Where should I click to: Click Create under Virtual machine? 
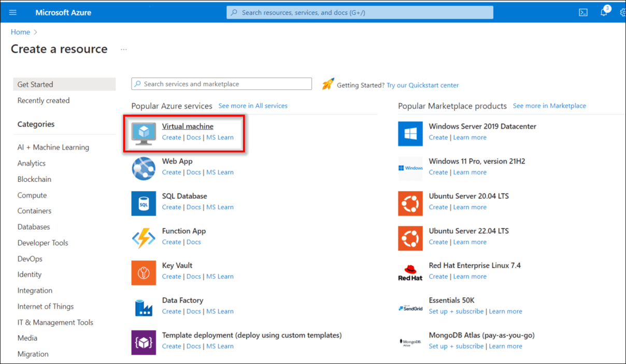[172, 137]
